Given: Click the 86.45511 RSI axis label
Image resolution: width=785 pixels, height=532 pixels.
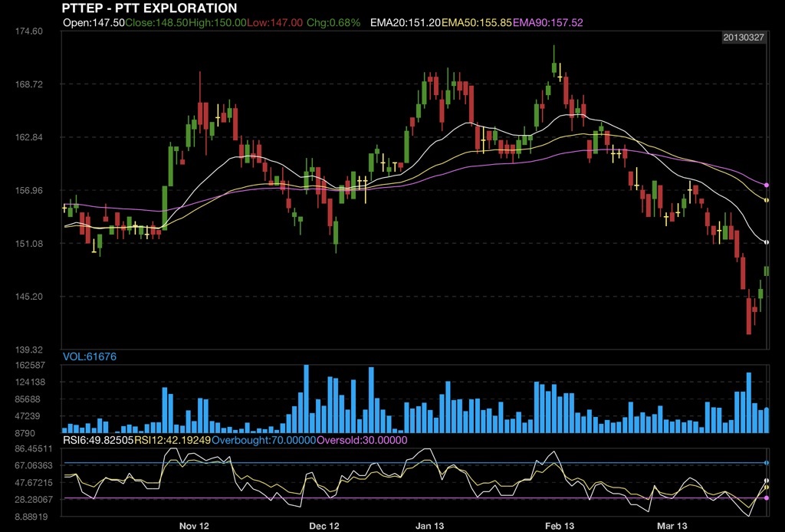Looking at the screenshot, I should click(x=34, y=449).
